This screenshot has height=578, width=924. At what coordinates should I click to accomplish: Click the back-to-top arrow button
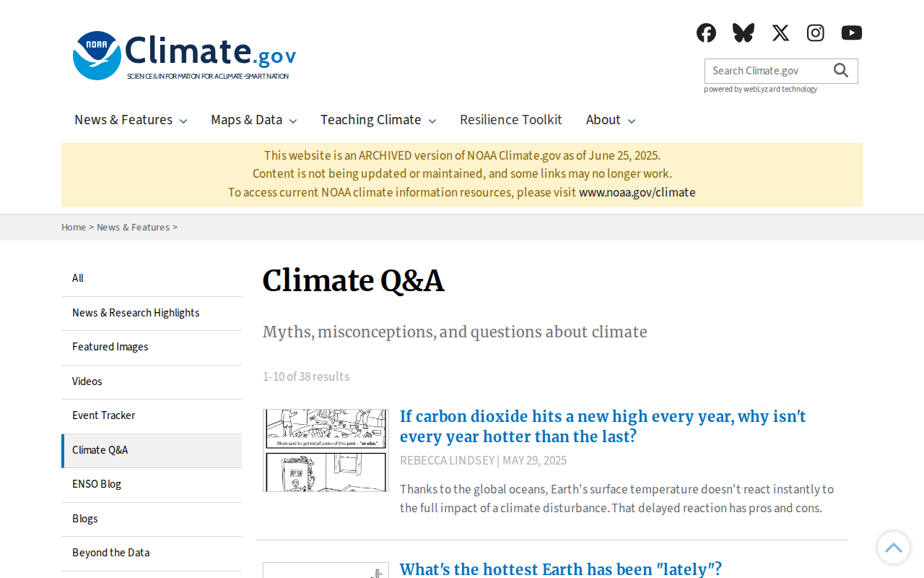tap(894, 548)
